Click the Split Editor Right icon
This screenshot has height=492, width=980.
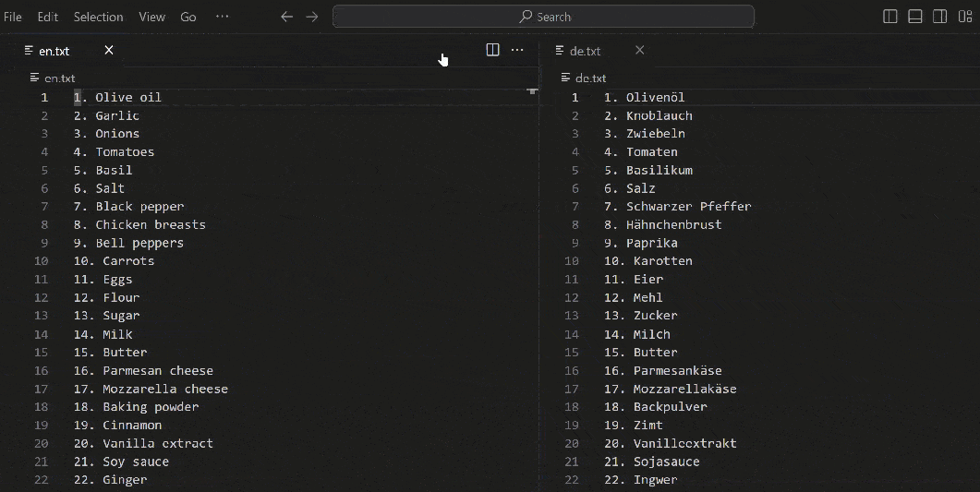(492, 50)
